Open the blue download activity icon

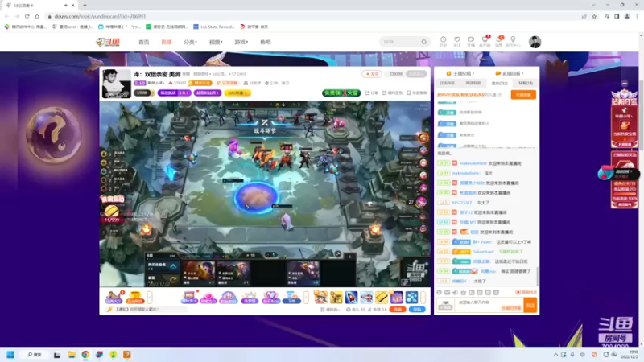(x=291, y=297)
